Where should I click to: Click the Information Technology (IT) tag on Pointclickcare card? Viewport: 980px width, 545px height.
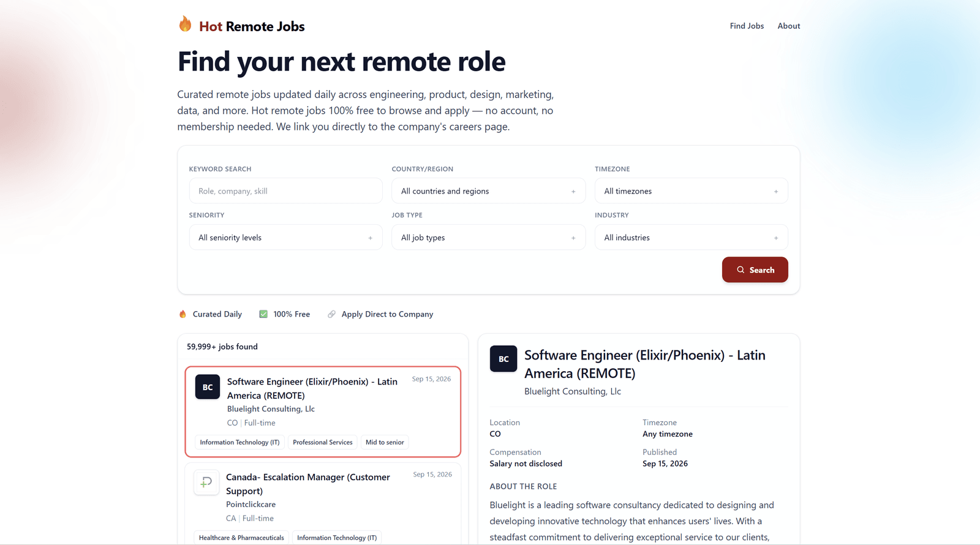(x=337, y=538)
